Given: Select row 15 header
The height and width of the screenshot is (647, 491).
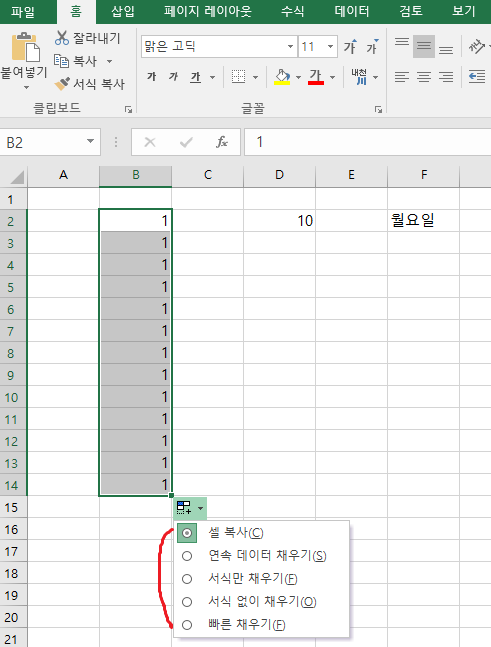Looking at the screenshot, I should click(12, 507).
